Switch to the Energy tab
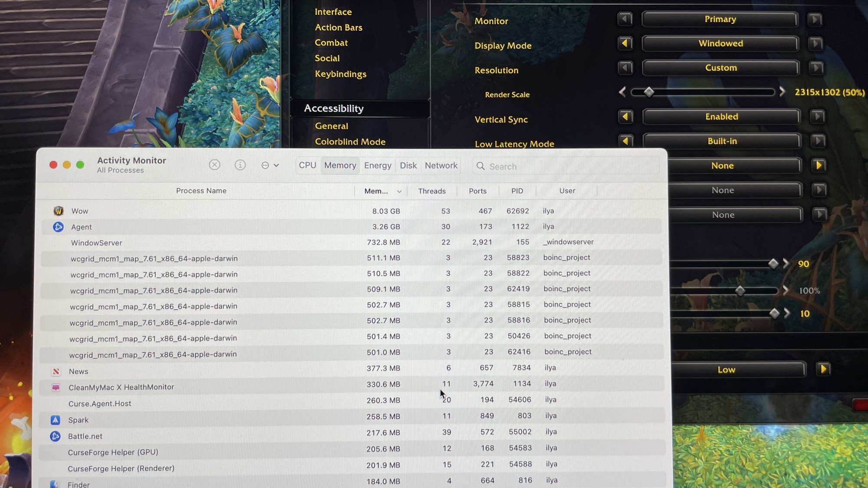The image size is (868, 488). coord(378,165)
